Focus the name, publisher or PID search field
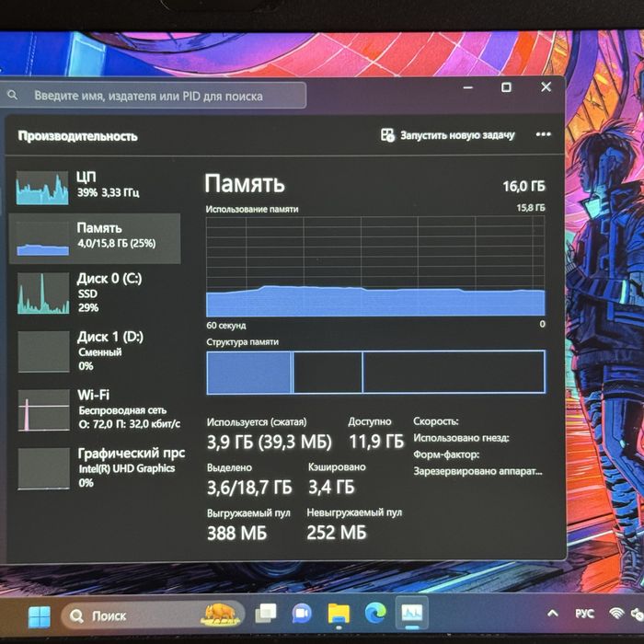Image resolution: width=644 pixels, height=644 pixels. (x=153, y=96)
